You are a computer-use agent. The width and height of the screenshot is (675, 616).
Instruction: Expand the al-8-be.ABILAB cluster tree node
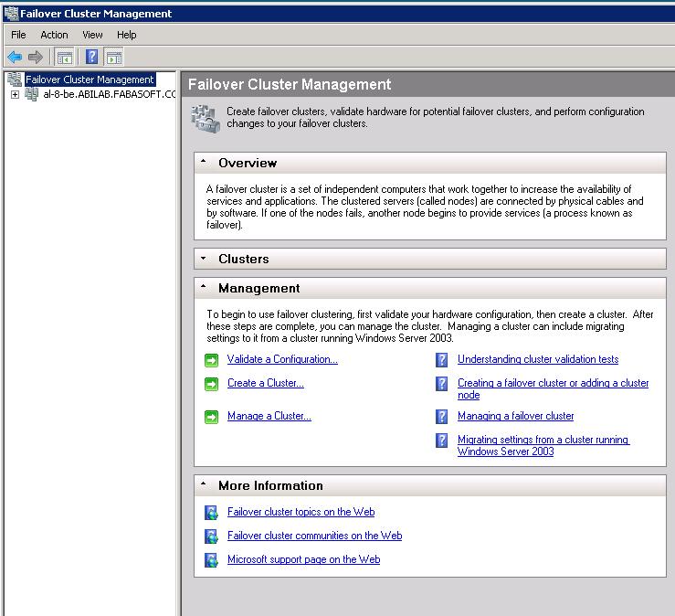[15, 94]
